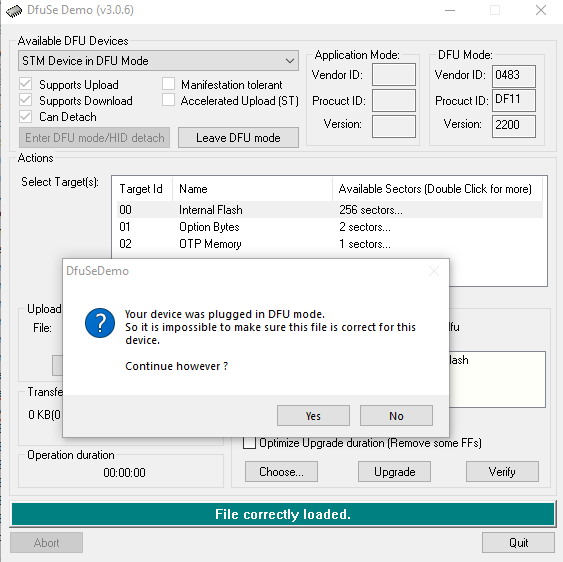
Task: Confirm with the Yes button
Action: 313,415
